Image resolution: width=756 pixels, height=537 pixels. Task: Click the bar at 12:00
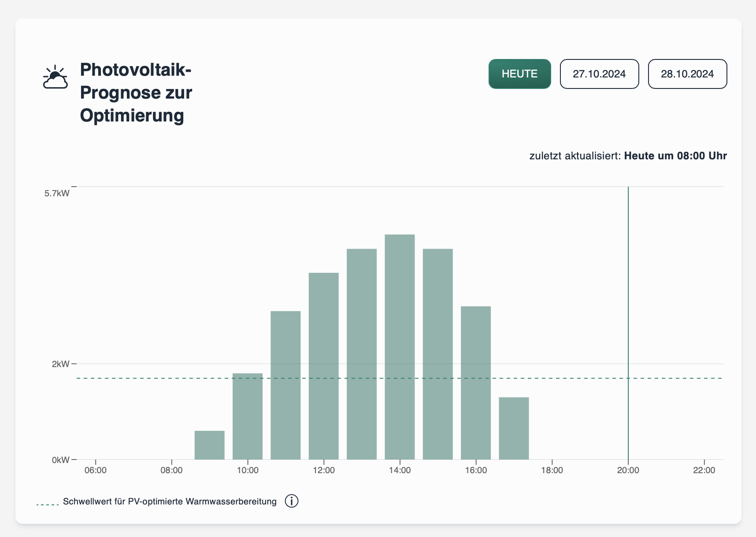click(323, 366)
